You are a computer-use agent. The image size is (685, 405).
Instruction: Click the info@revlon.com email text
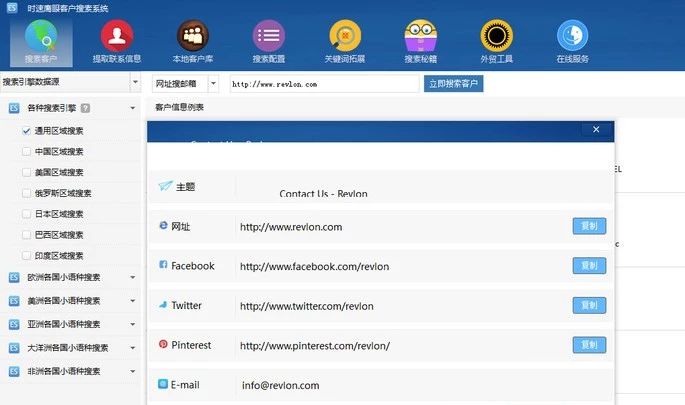(280, 385)
